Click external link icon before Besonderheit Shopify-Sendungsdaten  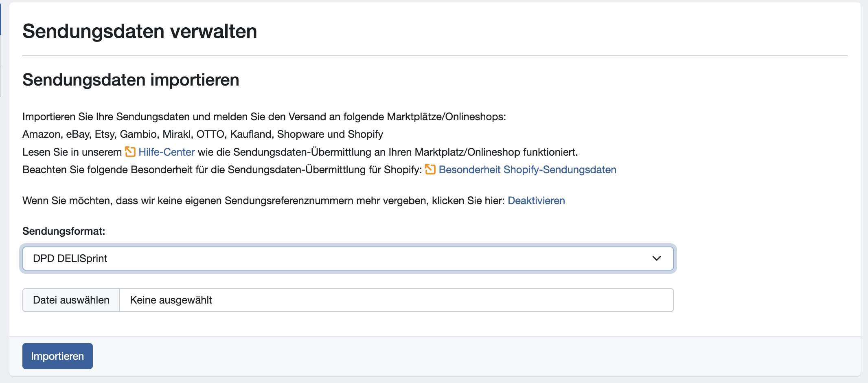pos(430,169)
